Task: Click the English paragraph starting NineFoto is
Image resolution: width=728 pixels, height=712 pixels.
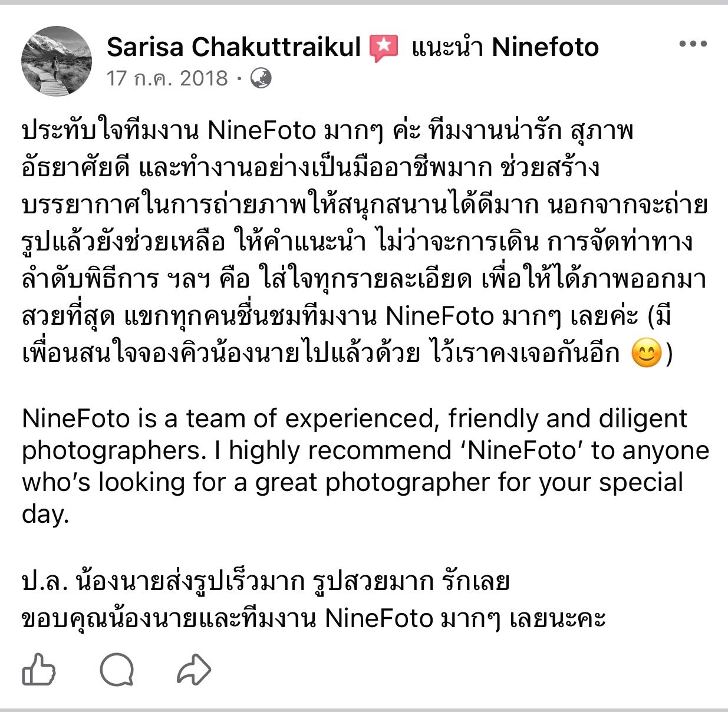Action: pos(365,466)
